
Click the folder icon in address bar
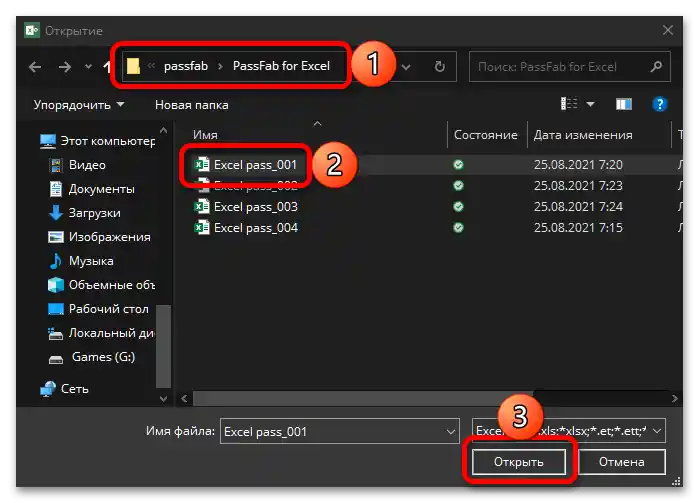pos(133,66)
